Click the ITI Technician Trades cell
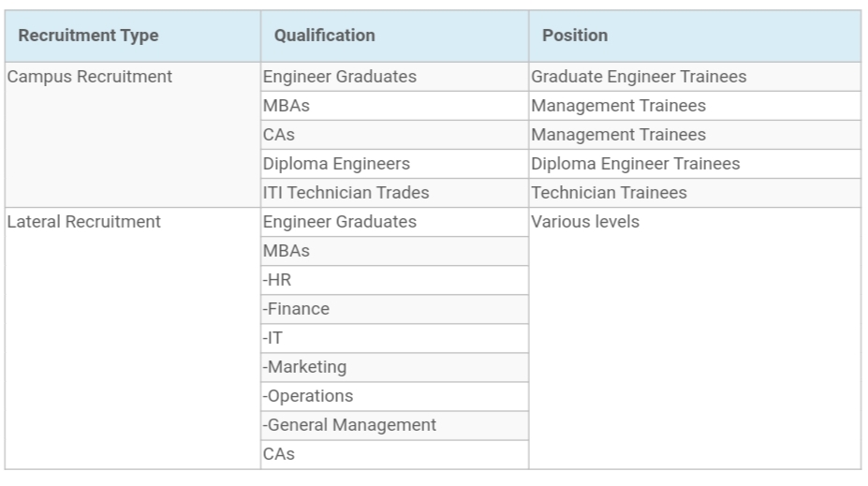Image resolution: width=868 pixels, height=486 pixels. click(346, 193)
